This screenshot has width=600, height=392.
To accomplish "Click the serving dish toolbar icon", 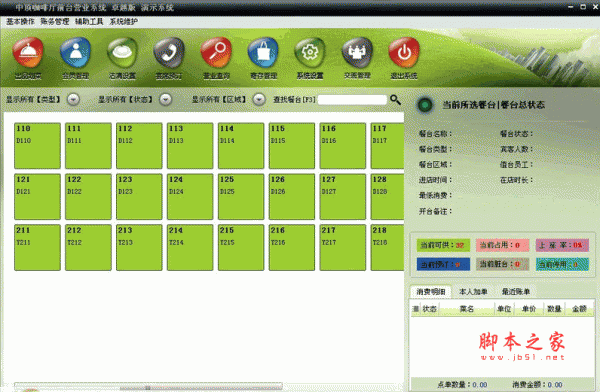I will pos(28,52).
